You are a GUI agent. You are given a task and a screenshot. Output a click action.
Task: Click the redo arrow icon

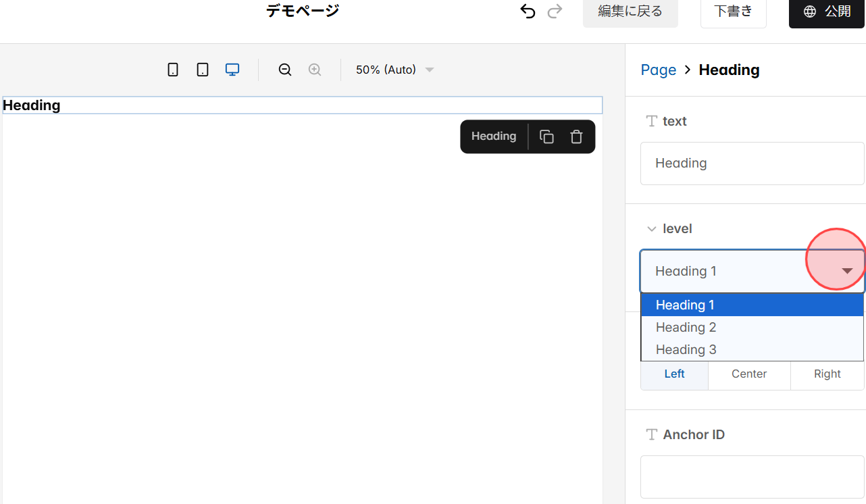tap(555, 11)
